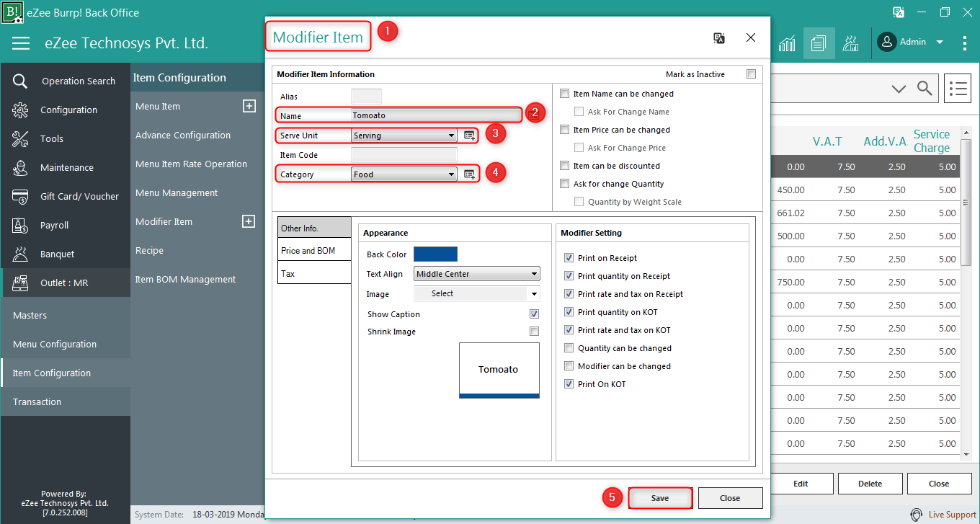Open Item BOM Management
Screen dimensions: 980x524
(x=185, y=279)
